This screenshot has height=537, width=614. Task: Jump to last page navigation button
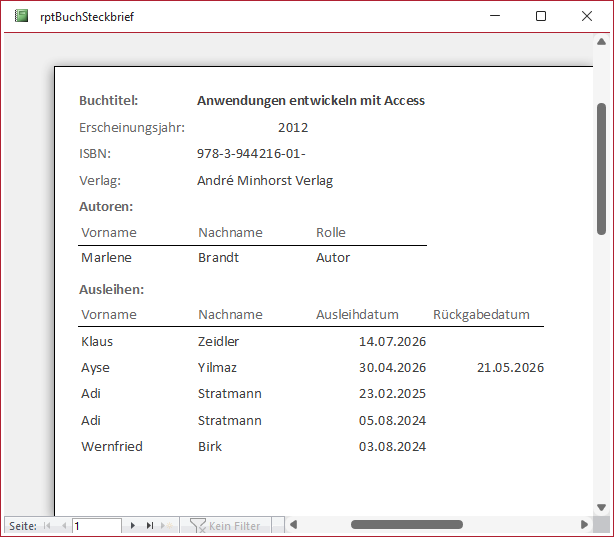[x=150, y=526]
